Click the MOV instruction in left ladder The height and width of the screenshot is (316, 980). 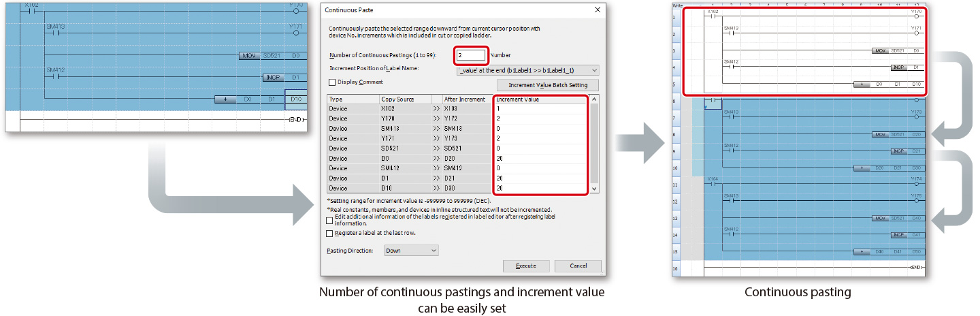tap(250, 56)
